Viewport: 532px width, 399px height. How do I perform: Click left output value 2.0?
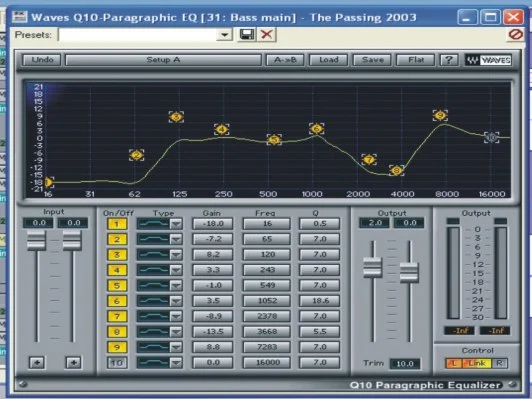click(x=374, y=223)
